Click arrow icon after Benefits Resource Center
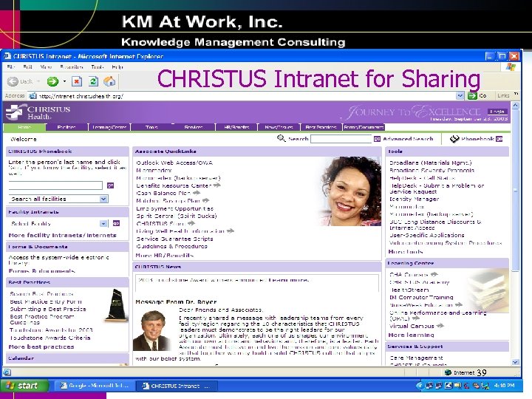Viewport: 532px width, 399px height. pos(216,185)
